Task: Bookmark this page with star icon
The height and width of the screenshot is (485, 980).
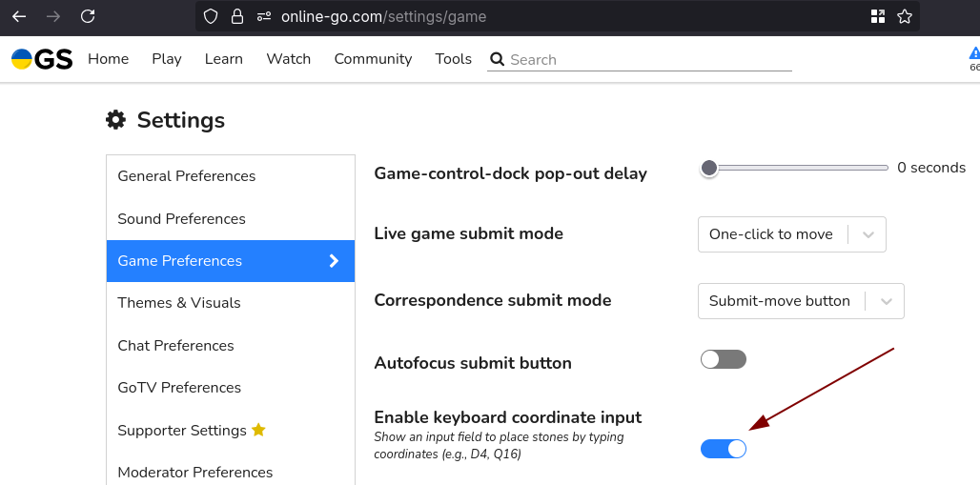Action: [x=905, y=16]
